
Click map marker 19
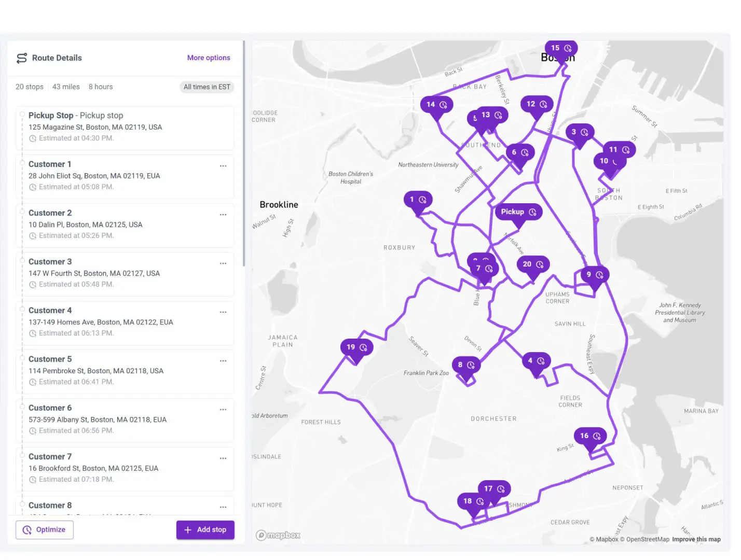[356, 347]
